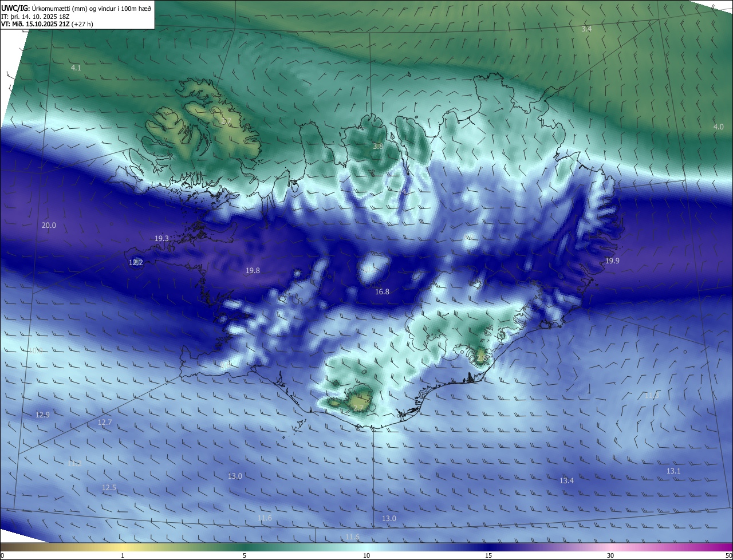Click the color scale at the 5 tick
733x560 pixels.
pyautogui.click(x=245, y=555)
